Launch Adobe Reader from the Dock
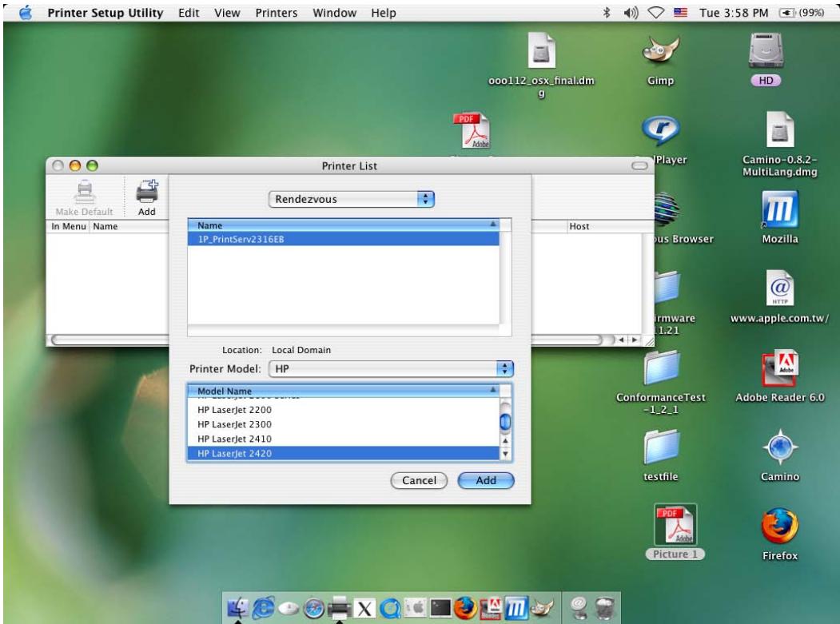The width and height of the screenshot is (840, 624). (491, 608)
